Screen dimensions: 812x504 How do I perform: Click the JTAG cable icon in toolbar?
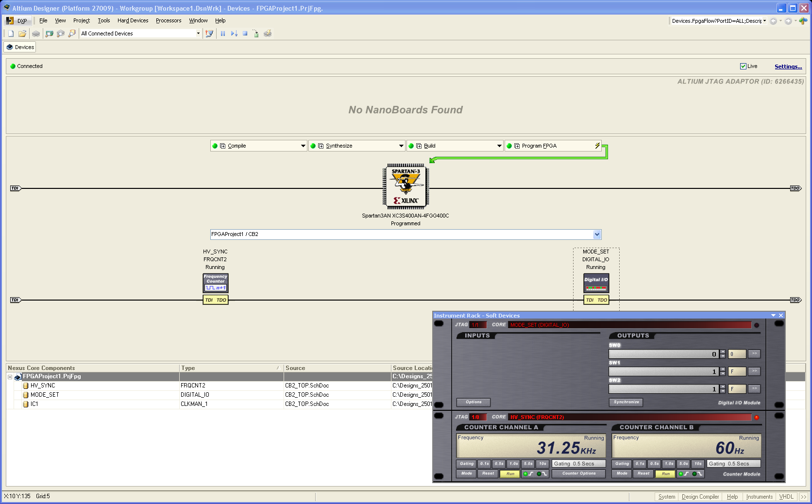pyautogui.click(x=209, y=34)
